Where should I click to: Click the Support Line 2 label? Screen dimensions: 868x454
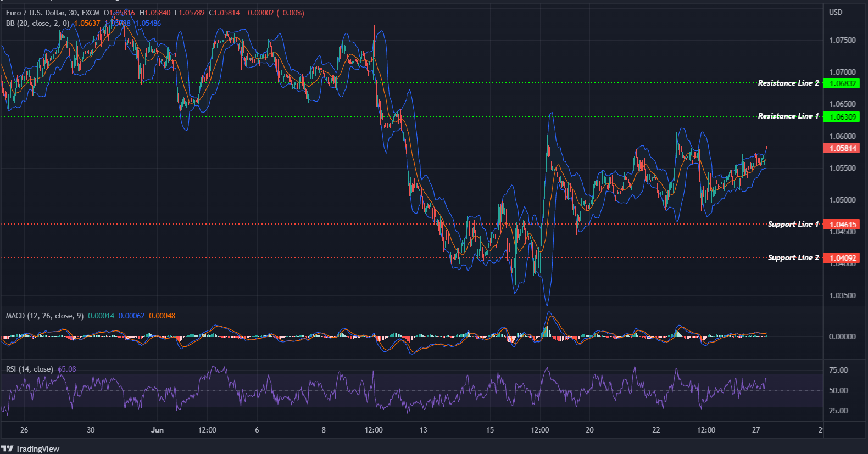[793, 257]
